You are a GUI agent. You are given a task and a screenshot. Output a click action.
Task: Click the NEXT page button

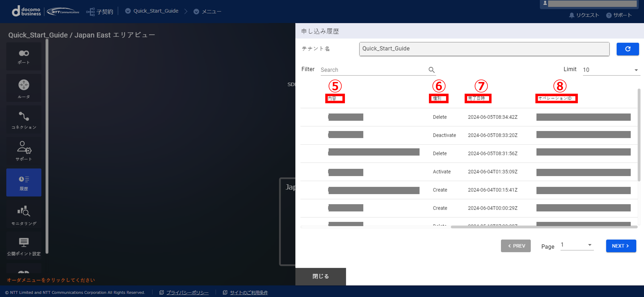pos(621,246)
